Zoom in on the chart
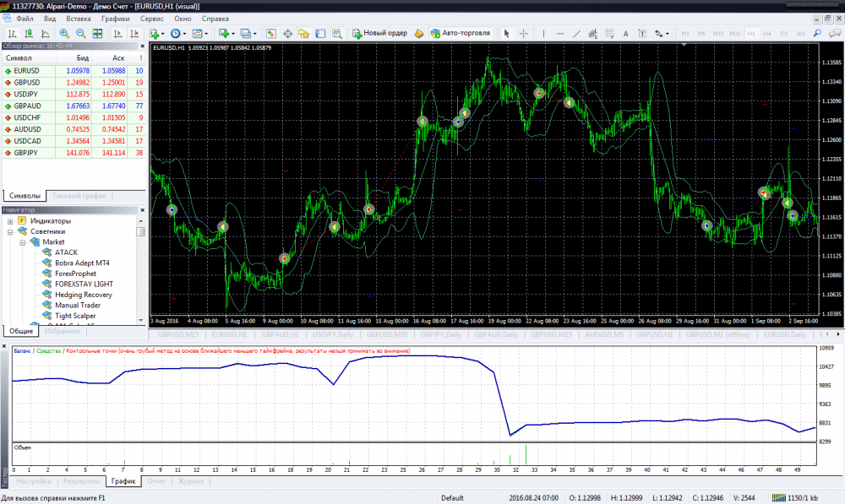The width and height of the screenshot is (845, 504). coord(64,34)
